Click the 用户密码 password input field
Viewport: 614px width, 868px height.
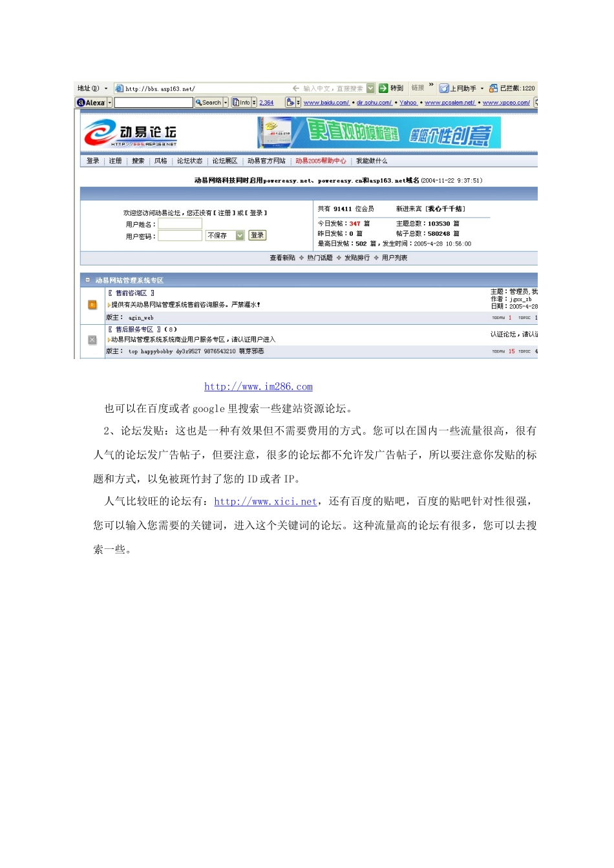tap(180, 235)
